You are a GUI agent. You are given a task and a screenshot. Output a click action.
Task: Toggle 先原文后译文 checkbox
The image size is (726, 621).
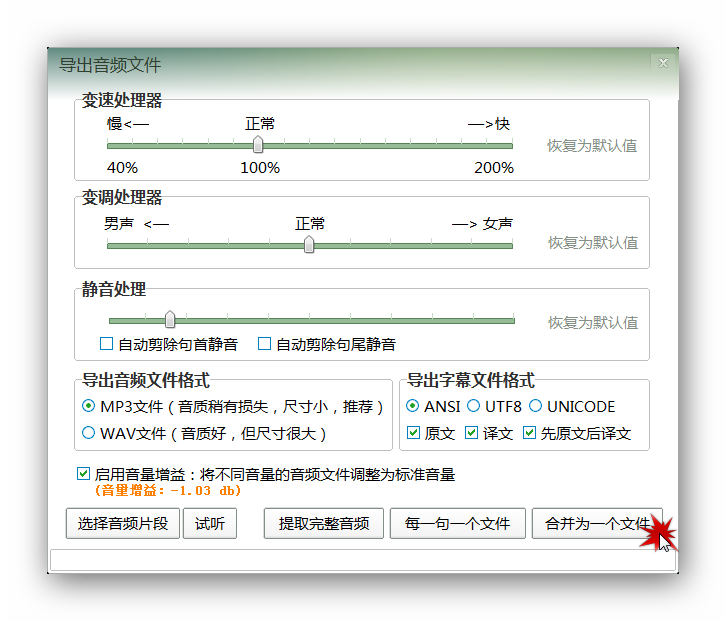point(529,433)
